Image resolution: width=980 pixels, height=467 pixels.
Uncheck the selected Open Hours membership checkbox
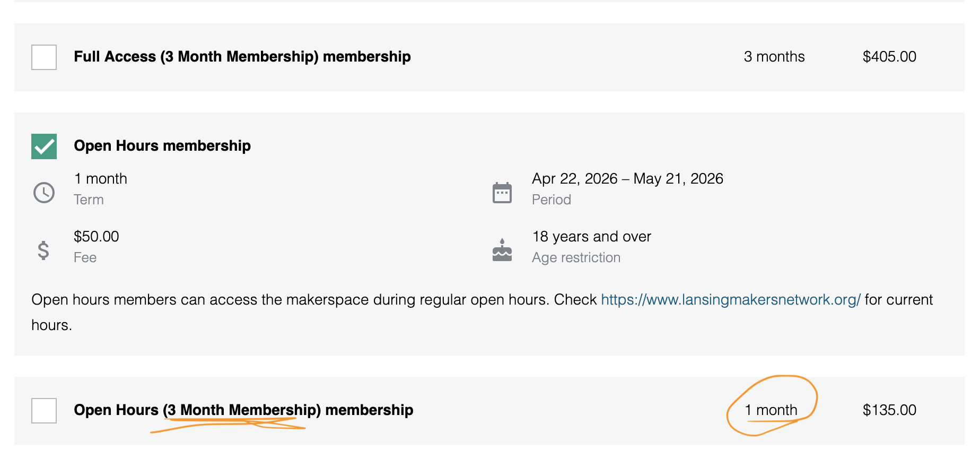pyautogui.click(x=44, y=146)
